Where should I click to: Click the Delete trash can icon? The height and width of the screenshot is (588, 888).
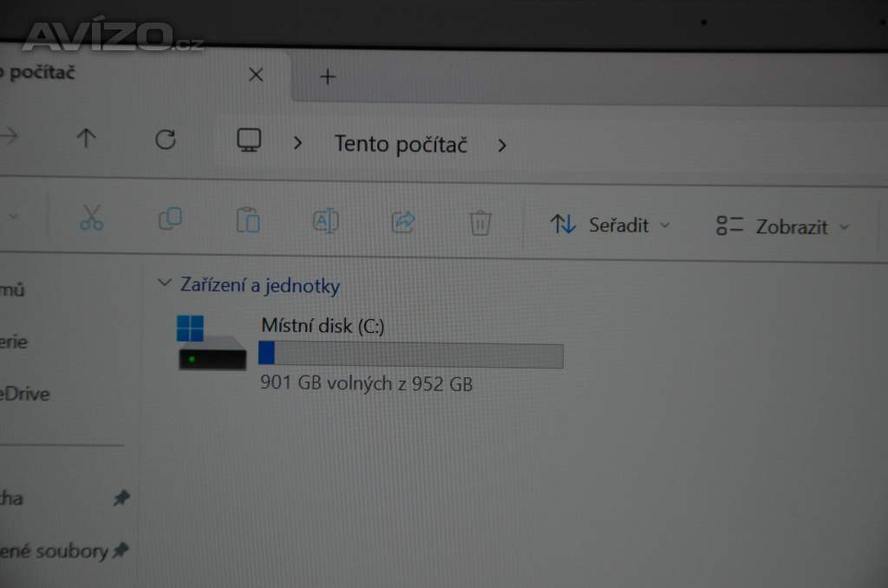pyautogui.click(x=480, y=223)
